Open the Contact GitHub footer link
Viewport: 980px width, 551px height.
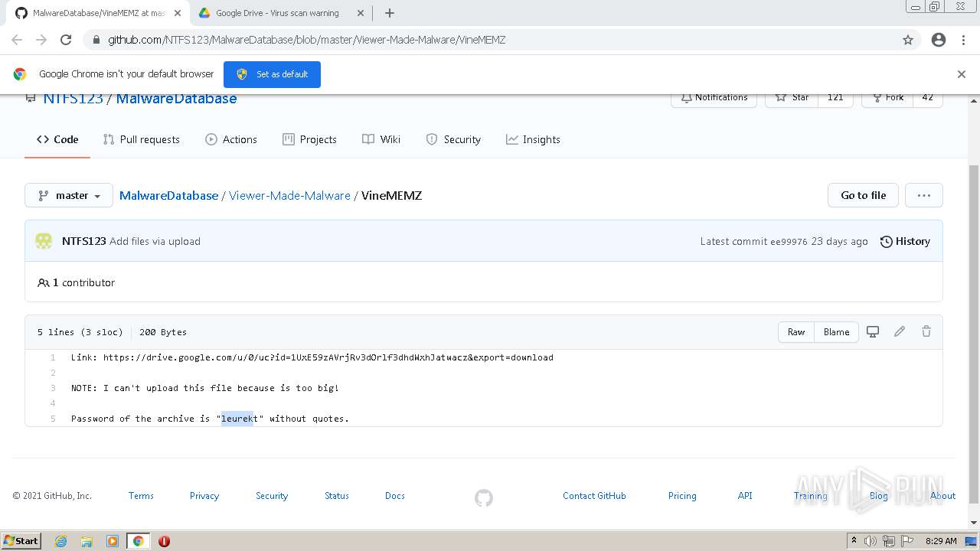point(594,496)
